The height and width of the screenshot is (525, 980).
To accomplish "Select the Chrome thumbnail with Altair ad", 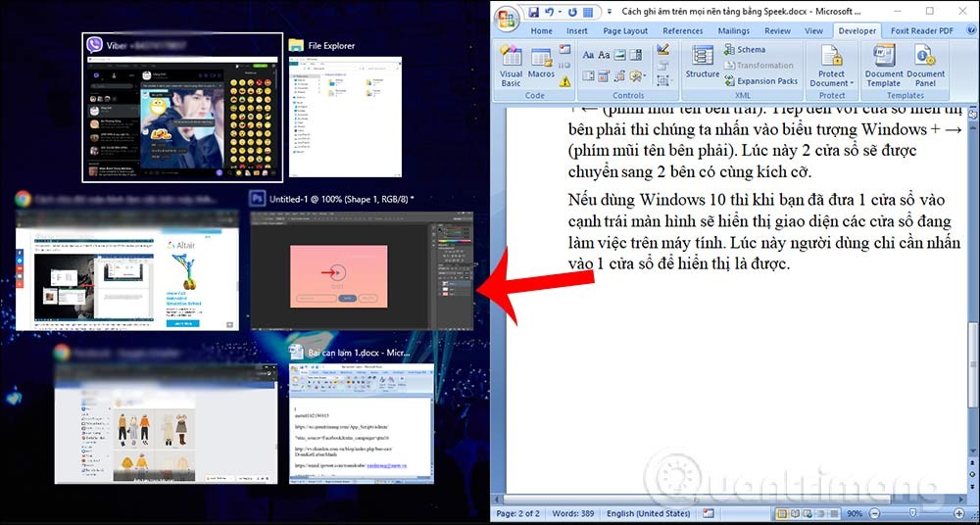I will (126, 270).
